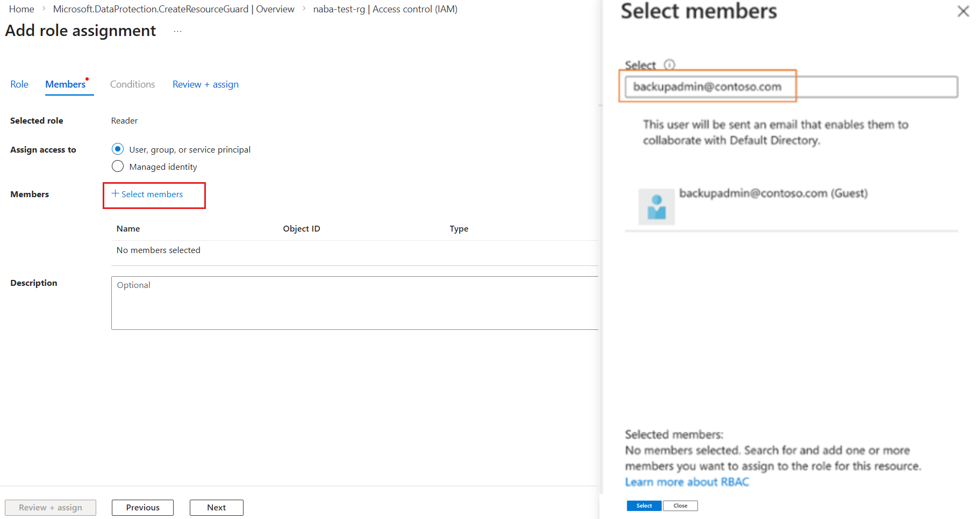Open the ellipsis menu beside Add role assignment
980x519 pixels.
pos(177,32)
